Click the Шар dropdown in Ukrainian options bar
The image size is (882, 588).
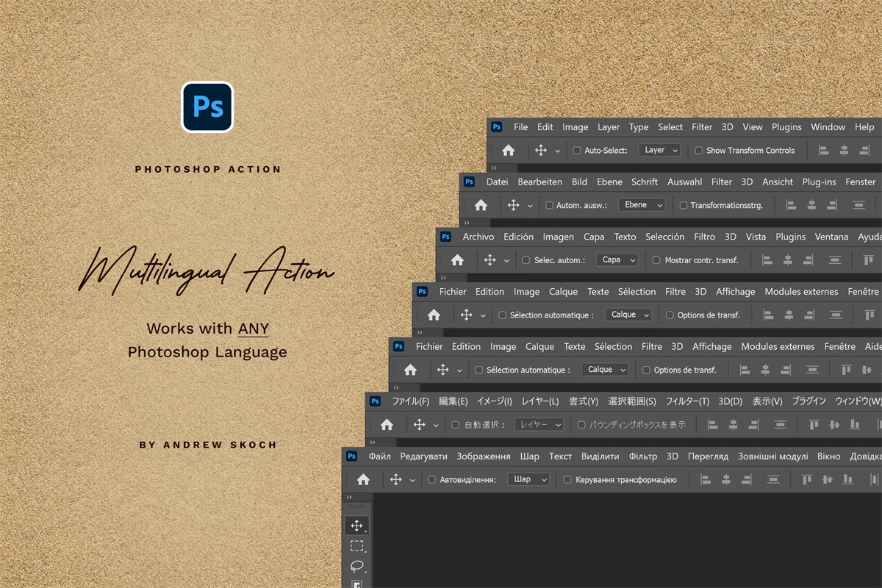528,480
